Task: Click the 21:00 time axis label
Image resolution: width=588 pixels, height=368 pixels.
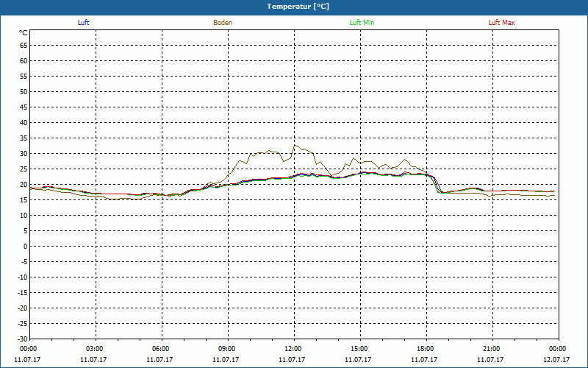Action: point(492,349)
